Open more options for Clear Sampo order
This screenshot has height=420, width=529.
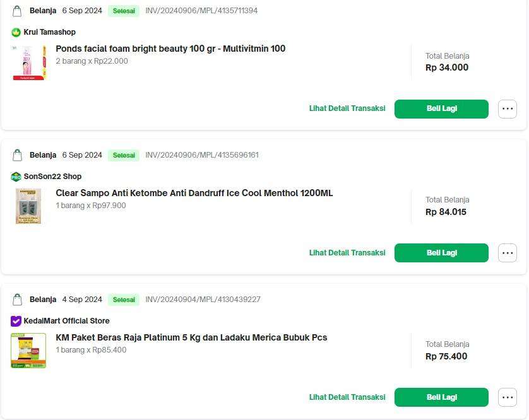pos(508,253)
